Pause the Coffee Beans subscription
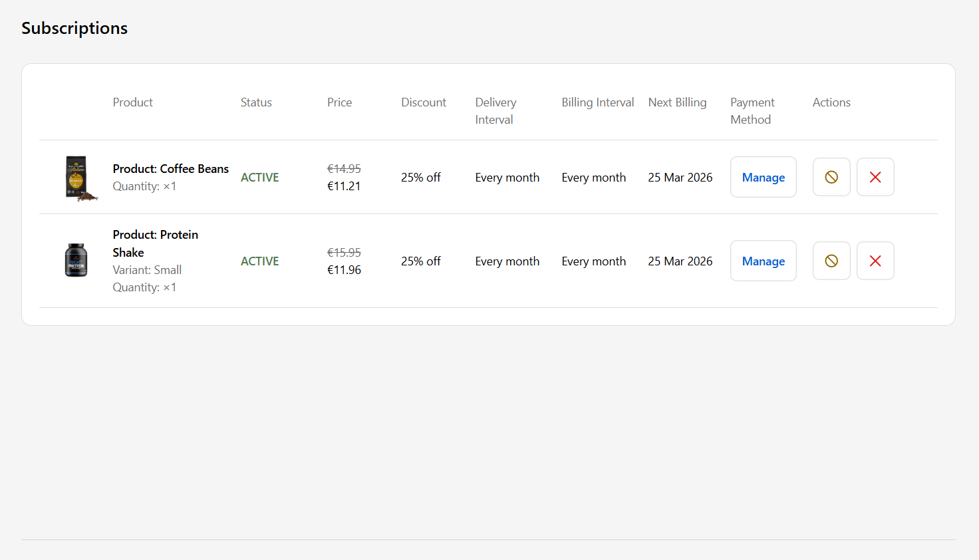 tap(831, 177)
